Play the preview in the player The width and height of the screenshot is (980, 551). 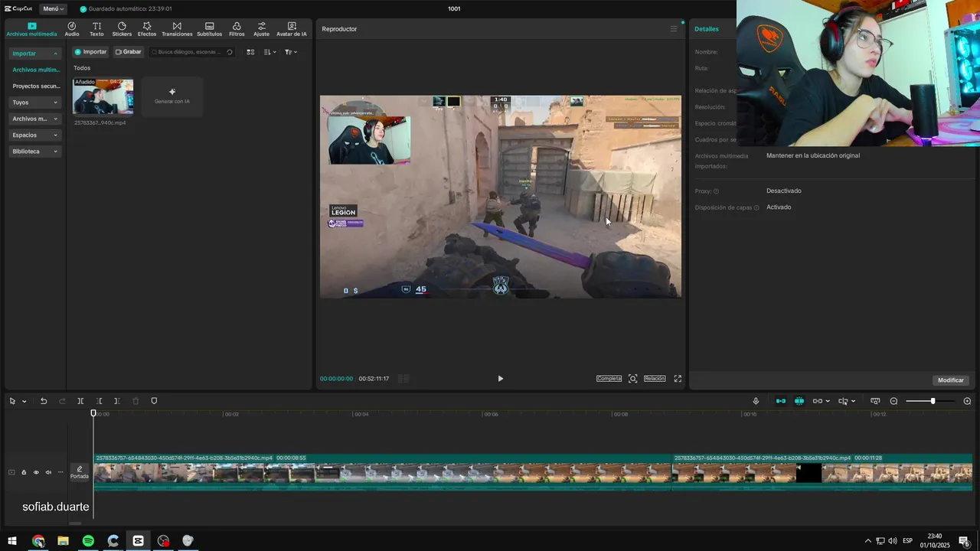[x=501, y=379]
